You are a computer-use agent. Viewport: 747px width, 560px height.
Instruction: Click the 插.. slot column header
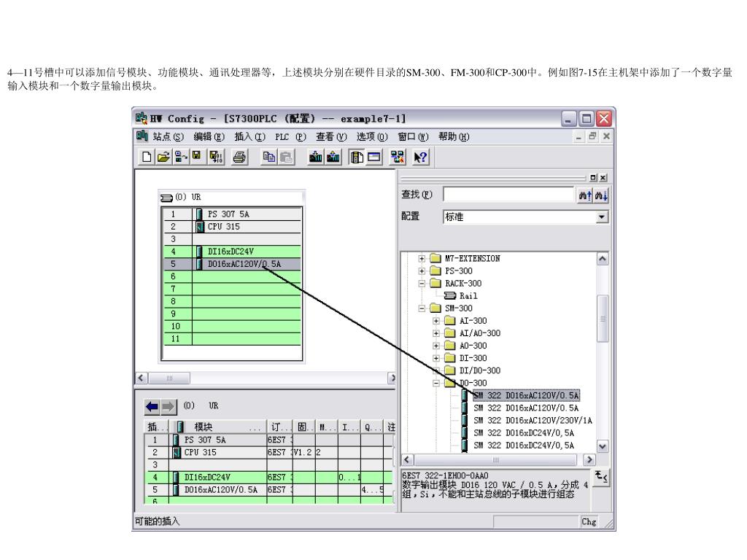158,427
